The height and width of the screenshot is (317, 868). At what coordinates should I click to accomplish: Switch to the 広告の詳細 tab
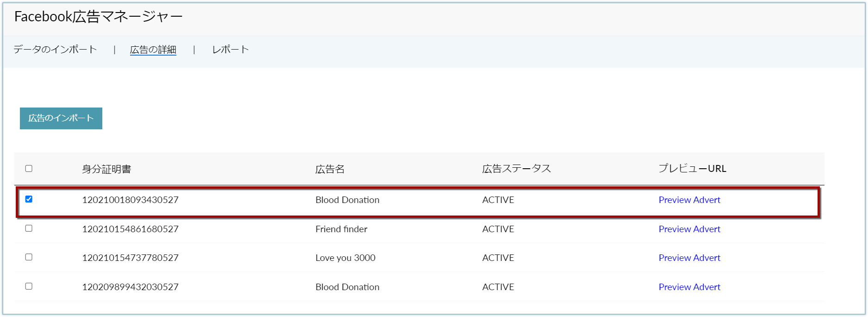[x=153, y=50]
